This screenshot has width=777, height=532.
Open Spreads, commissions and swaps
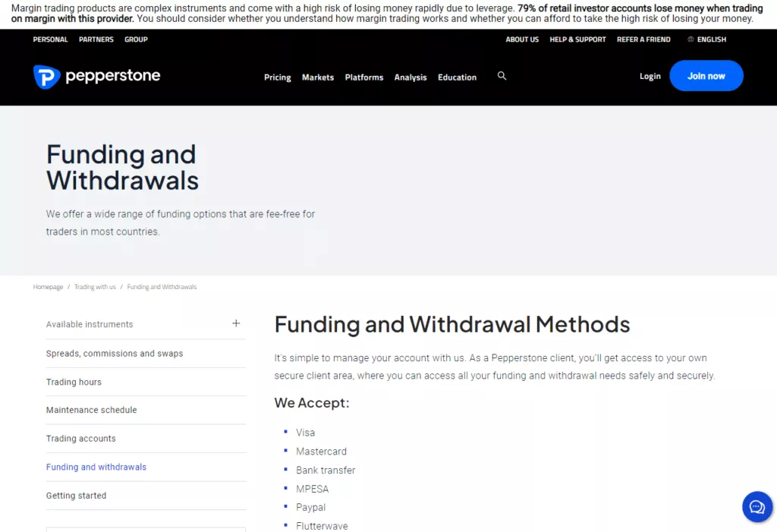[x=115, y=354]
